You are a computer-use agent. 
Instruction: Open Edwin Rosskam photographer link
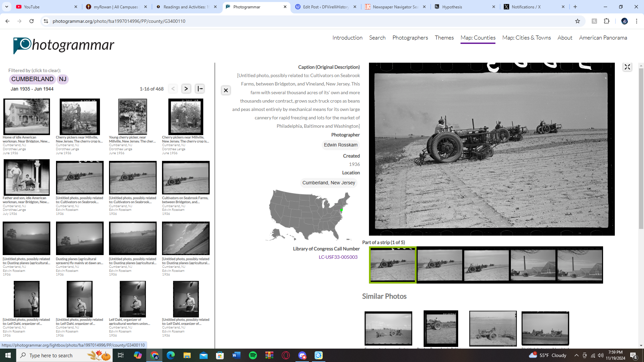click(340, 145)
